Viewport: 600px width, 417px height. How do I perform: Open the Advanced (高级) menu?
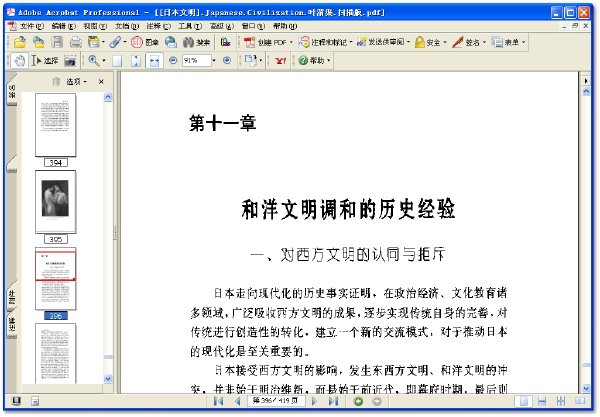(222, 26)
